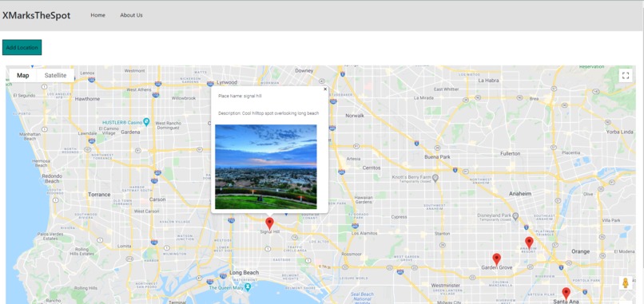Click the Cerritos map label
This screenshot has width=644, height=304.
(x=372, y=168)
